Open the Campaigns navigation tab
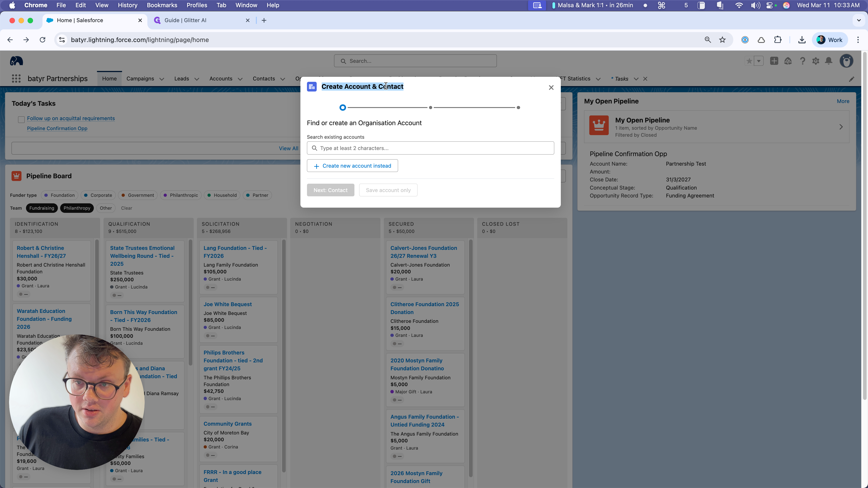The width and height of the screenshot is (868, 488). click(x=140, y=78)
